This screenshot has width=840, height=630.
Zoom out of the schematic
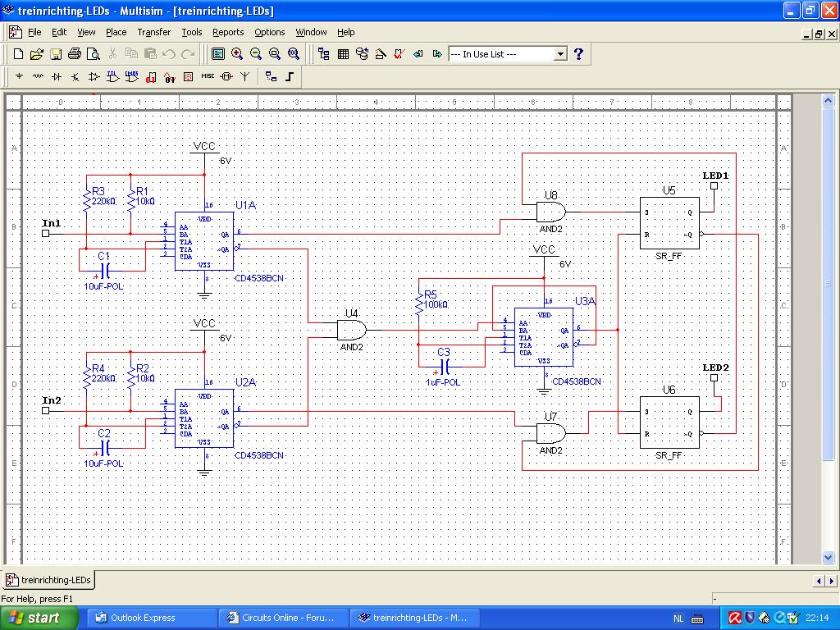[256, 54]
